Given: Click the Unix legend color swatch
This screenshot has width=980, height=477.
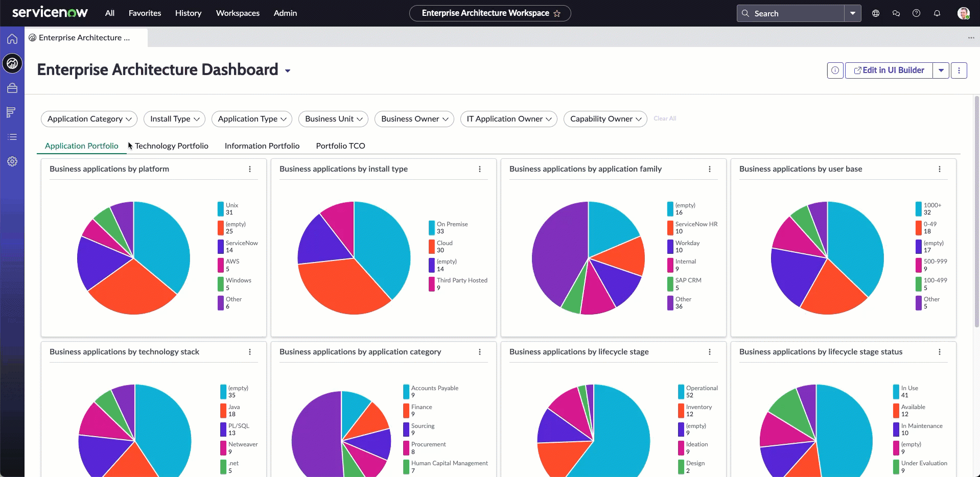Looking at the screenshot, I should click(221, 209).
